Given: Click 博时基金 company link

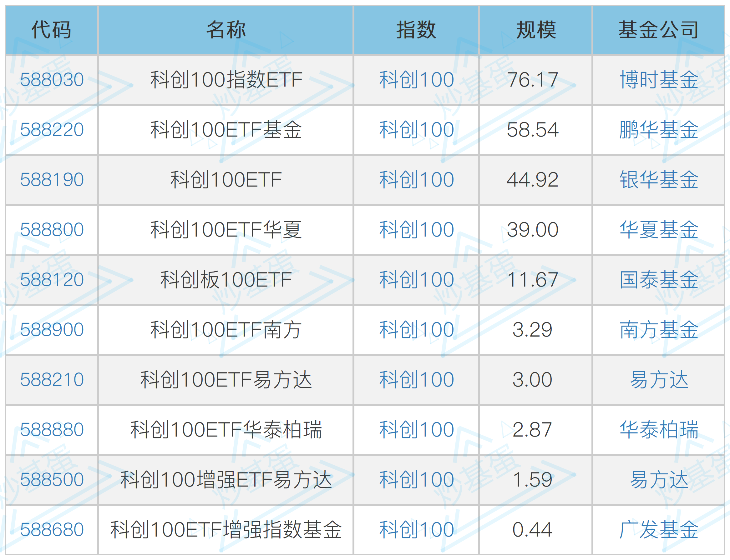Looking at the screenshot, I should [659, 80].
